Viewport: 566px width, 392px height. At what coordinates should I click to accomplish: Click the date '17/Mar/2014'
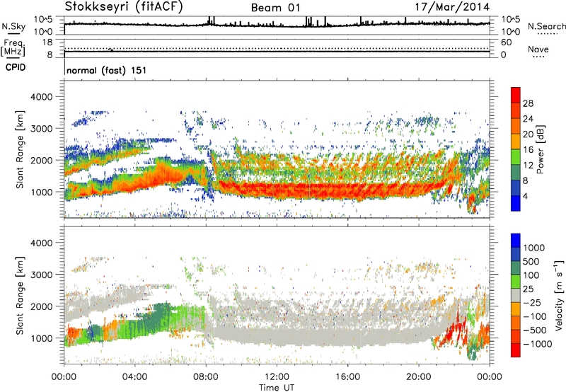(452, 7)
